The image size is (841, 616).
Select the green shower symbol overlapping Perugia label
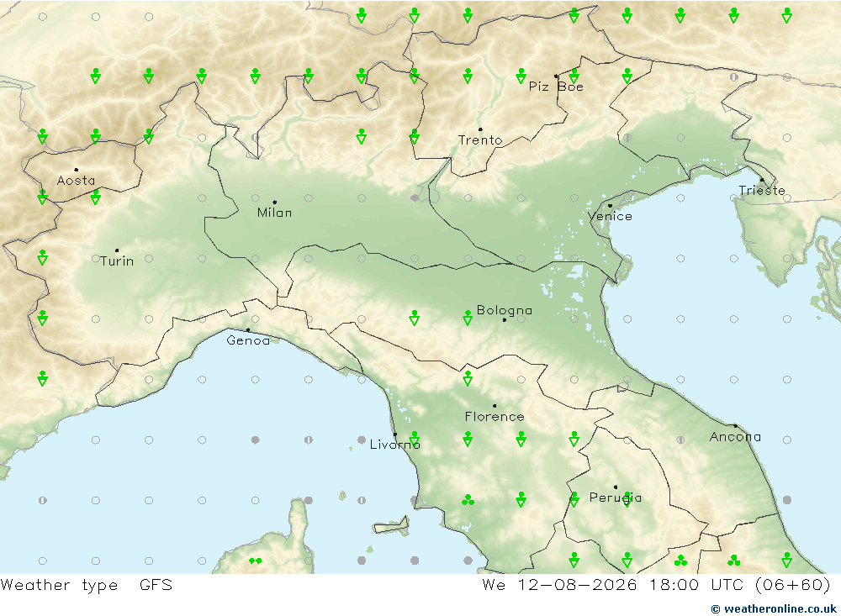point(627,499)
